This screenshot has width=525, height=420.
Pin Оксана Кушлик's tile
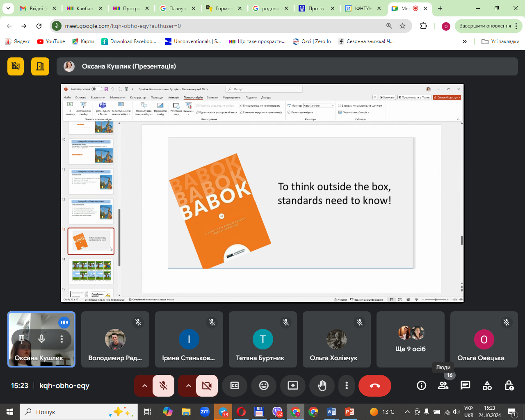click(x=21, y=339)
